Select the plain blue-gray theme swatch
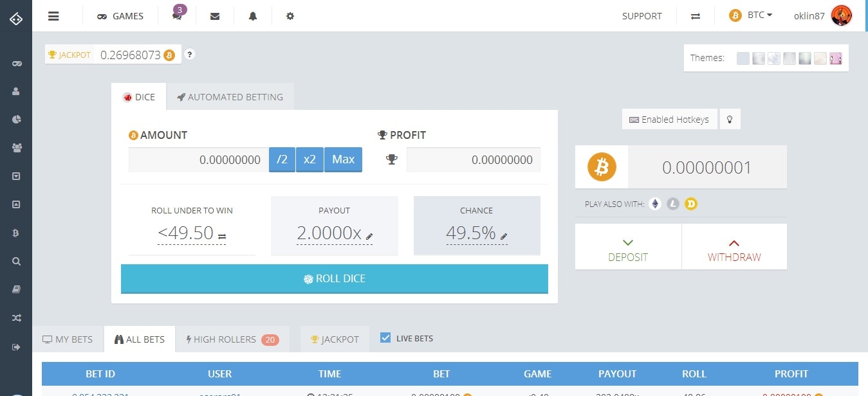 point(743,59)
